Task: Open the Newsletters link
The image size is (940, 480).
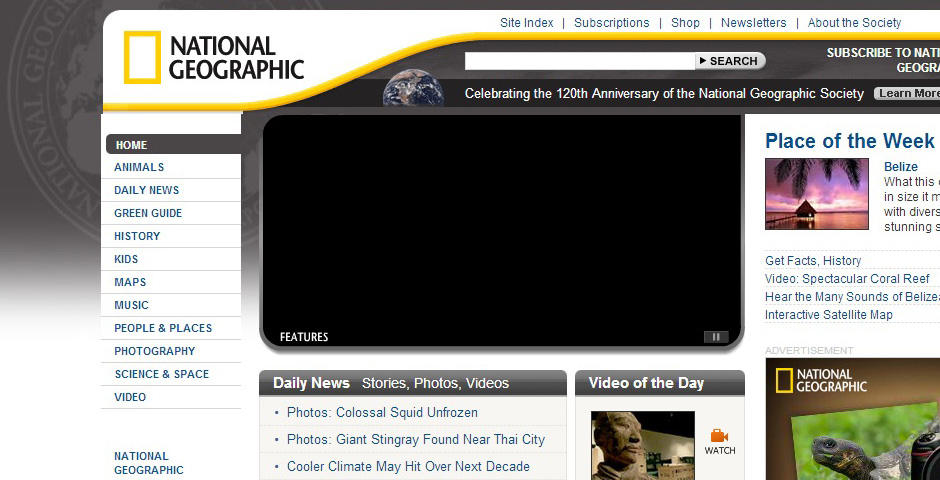Action: coord(754,23)
